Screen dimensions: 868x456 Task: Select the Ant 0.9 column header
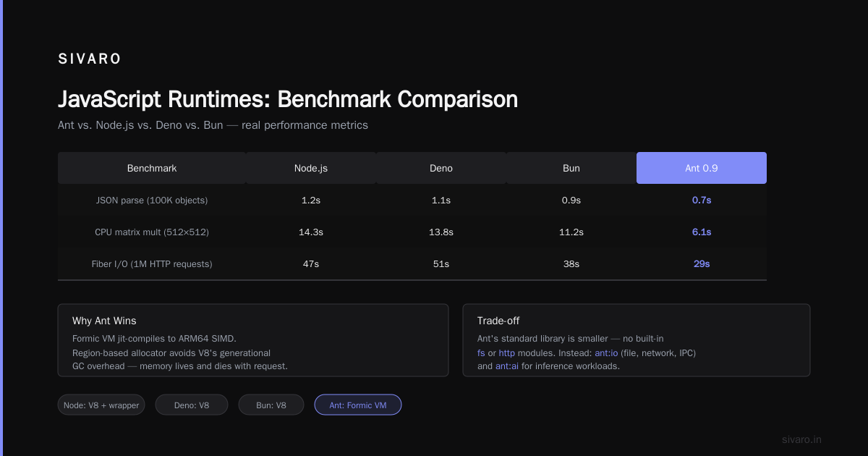click(702, 168)
